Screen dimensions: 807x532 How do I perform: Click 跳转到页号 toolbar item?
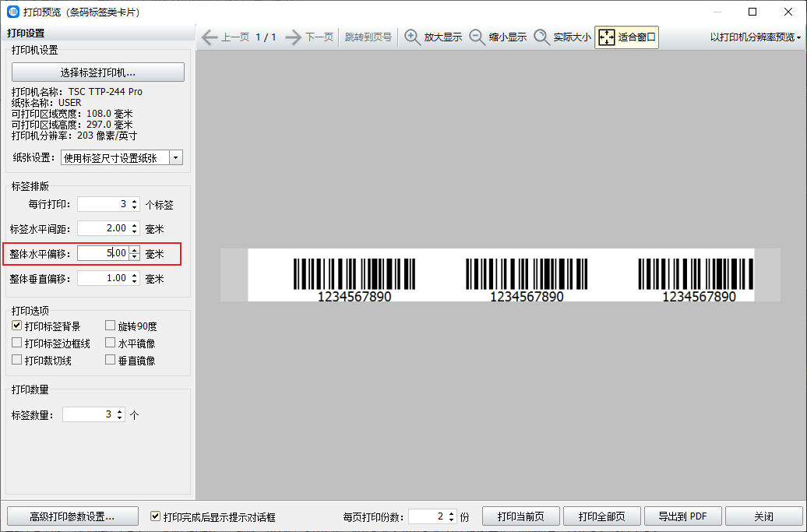tap(368, 37)
